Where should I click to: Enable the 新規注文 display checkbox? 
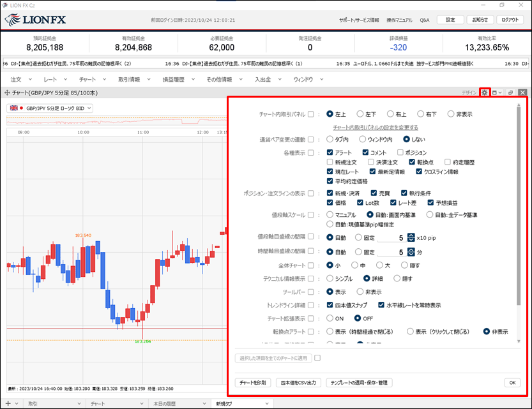pos(330,162)
